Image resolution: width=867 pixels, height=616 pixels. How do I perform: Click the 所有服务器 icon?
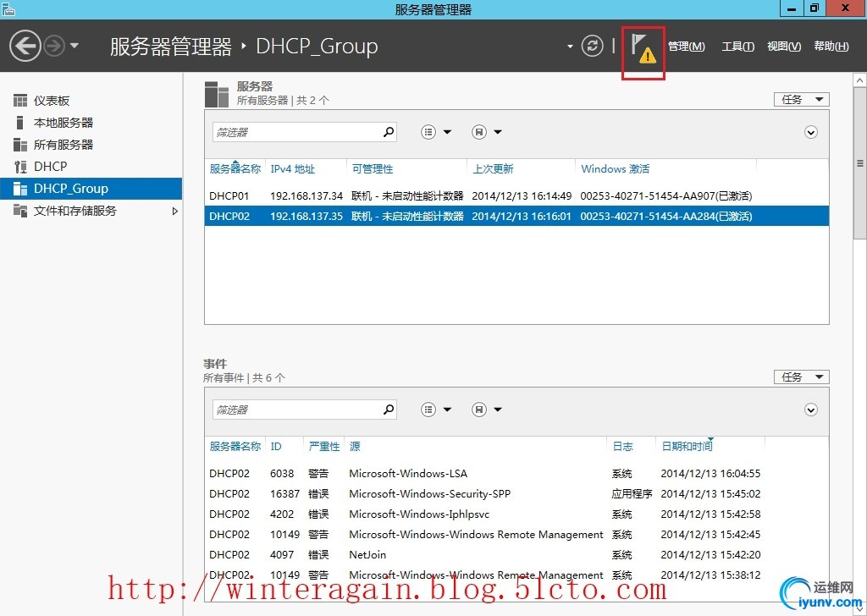tap(20, 145)
